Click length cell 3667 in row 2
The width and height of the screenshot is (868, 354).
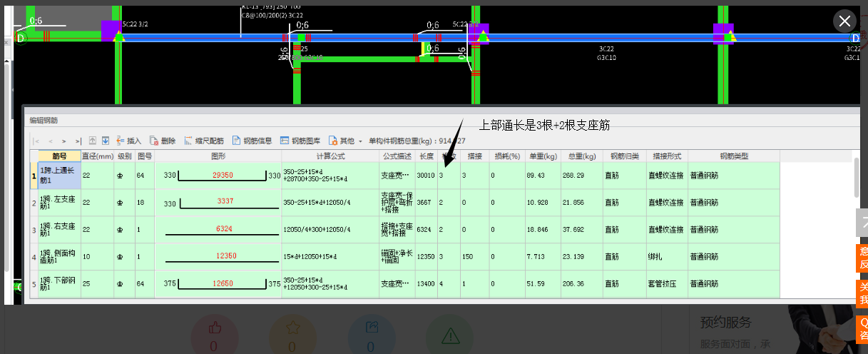pyautogui.click(x=427, y=203)
